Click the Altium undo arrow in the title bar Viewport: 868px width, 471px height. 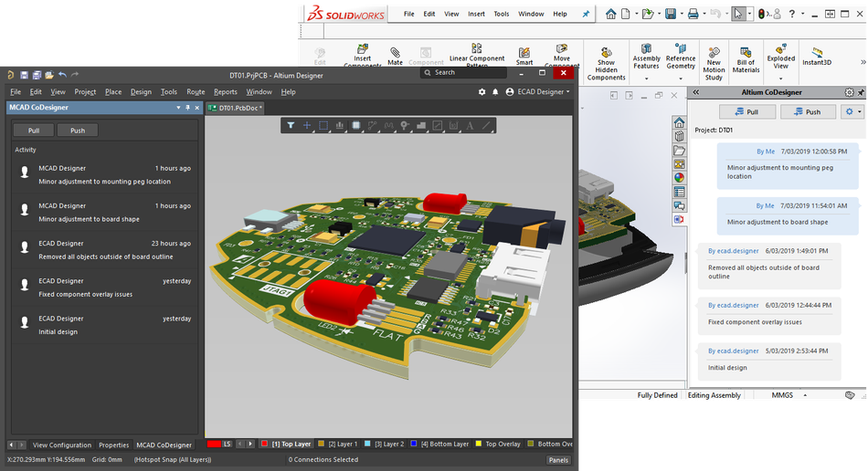pyautogui.click(x=62, y=75)
